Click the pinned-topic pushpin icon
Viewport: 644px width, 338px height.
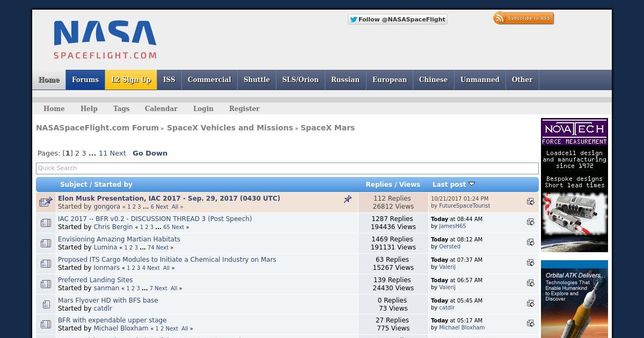tap(348, 199)
